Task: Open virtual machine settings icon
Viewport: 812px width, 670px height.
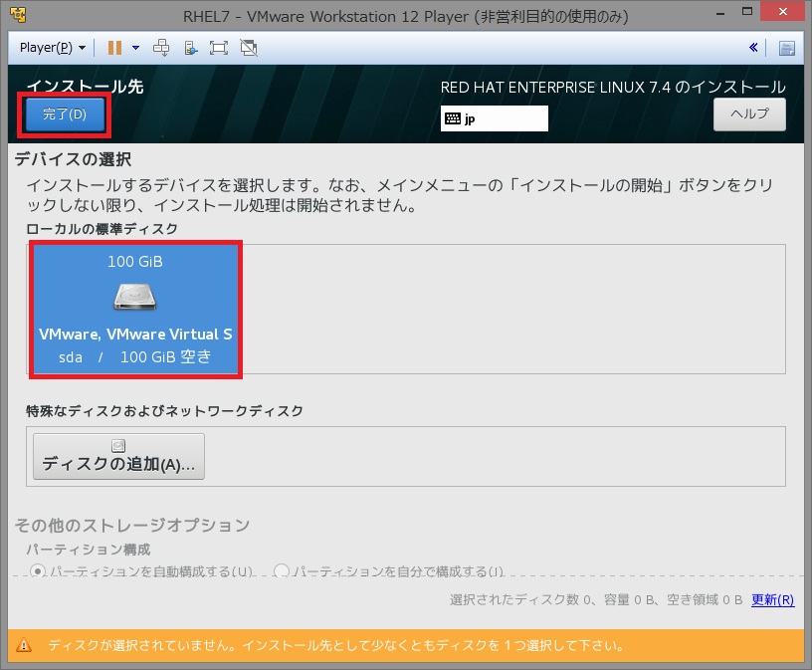Action: click(x=189, y=47)
